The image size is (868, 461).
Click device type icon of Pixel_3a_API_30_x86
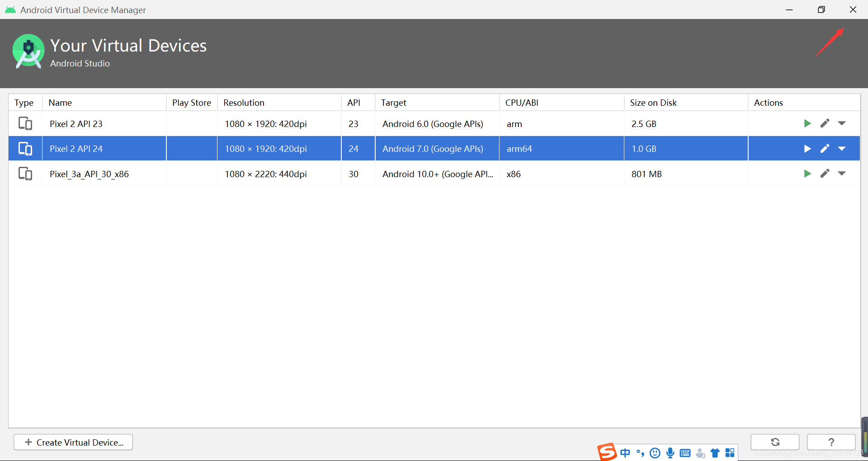[25, 174]
